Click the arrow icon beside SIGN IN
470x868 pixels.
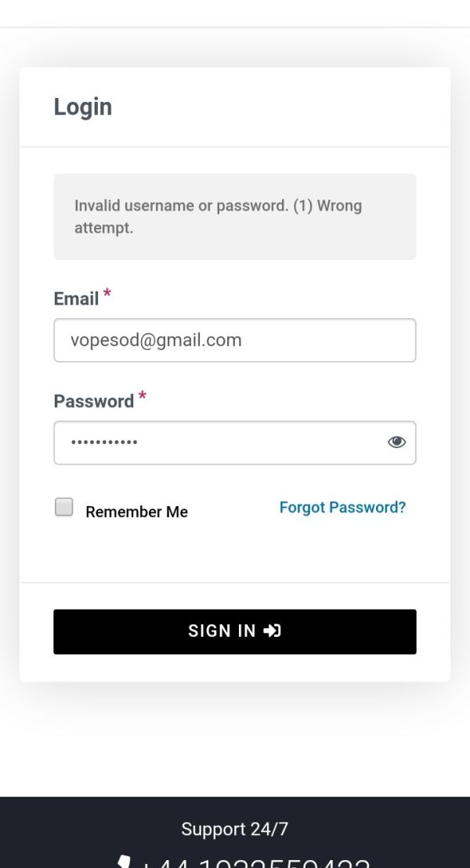[272, 631]
